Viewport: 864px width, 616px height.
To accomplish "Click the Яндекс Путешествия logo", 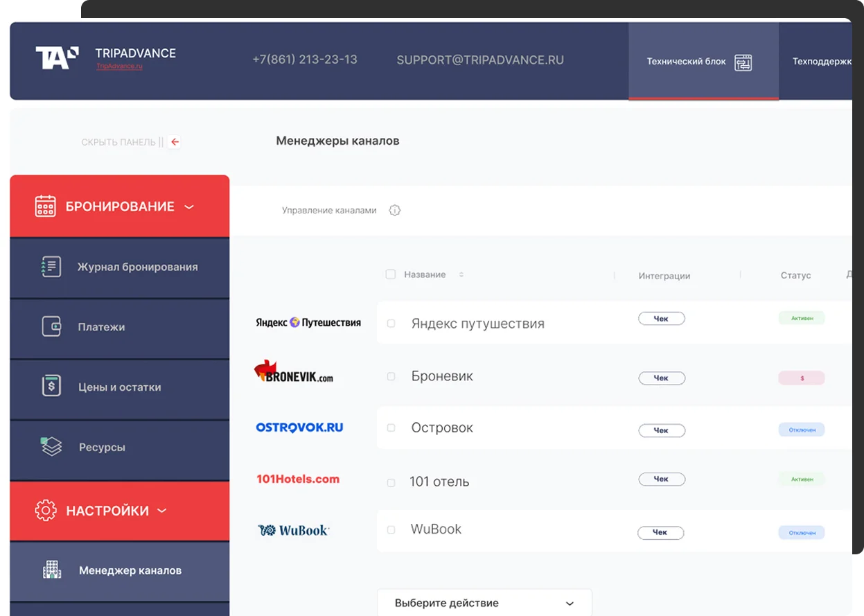I will (x=308, y=322).
